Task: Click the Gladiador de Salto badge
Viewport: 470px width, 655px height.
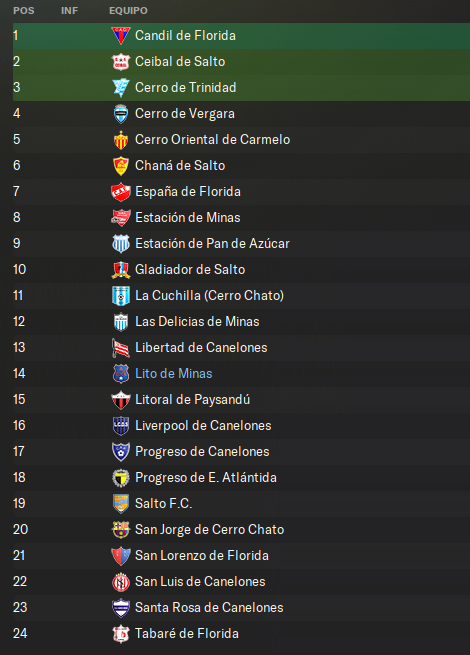Action: [121, 269]
